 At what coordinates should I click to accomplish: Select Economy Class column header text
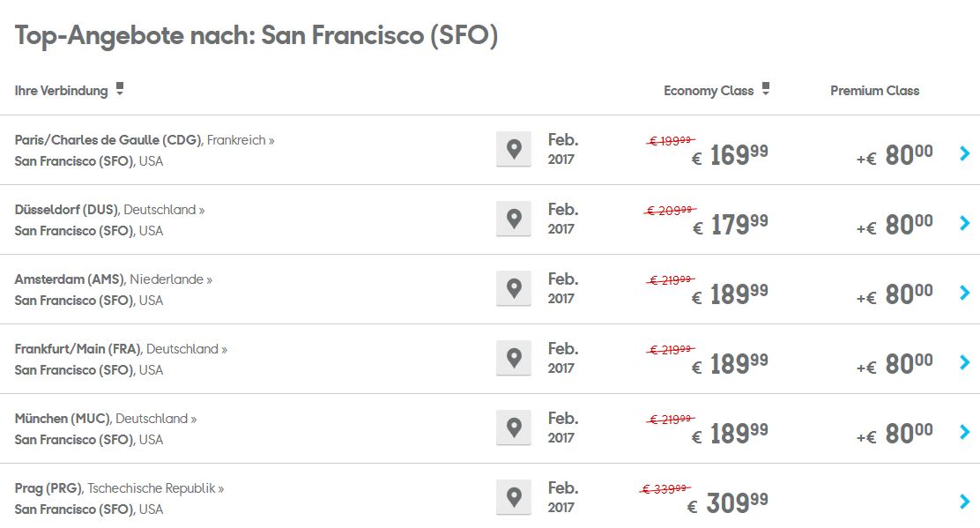(709, 91)
